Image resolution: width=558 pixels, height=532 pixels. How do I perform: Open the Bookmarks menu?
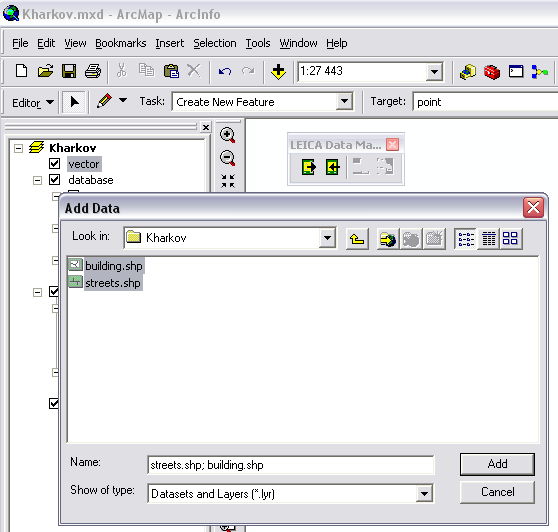pos(121,43)
